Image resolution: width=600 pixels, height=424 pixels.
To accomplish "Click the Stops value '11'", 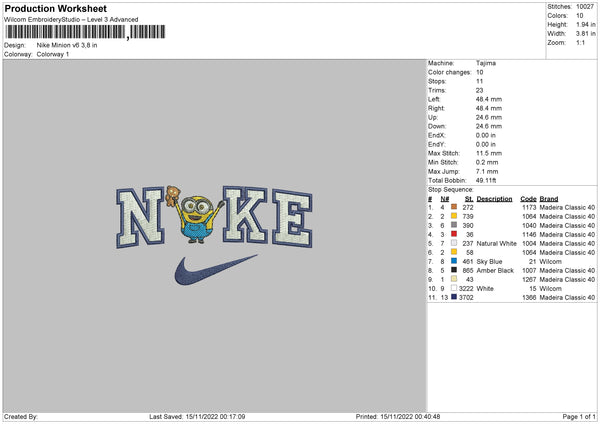I will pos(479,81).
